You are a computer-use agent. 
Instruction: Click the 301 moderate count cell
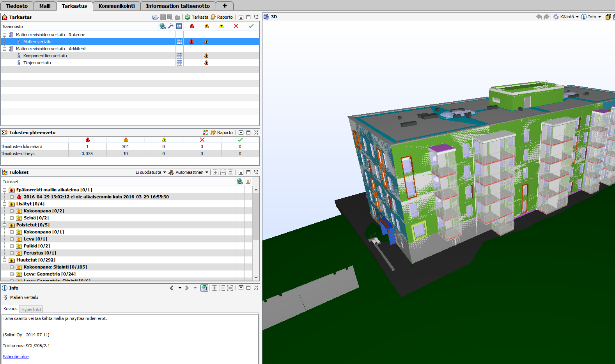click(x=126, y=147)
